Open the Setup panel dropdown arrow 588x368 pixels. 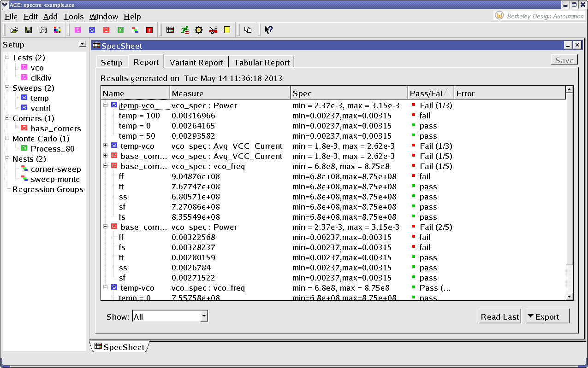(x=83, y=44)
